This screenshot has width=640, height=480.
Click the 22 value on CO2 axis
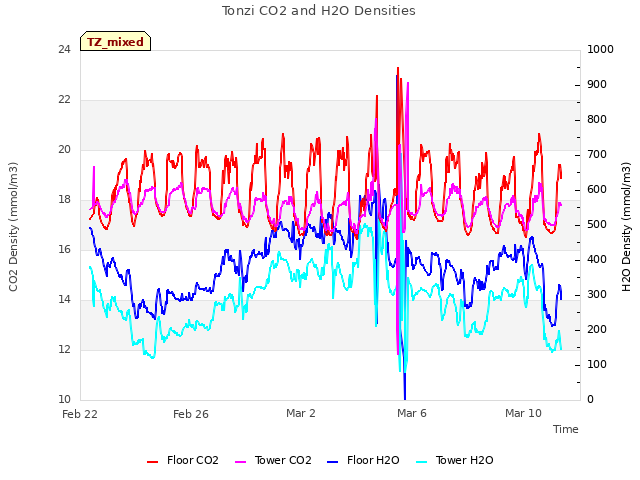click(x=64, y=100)
